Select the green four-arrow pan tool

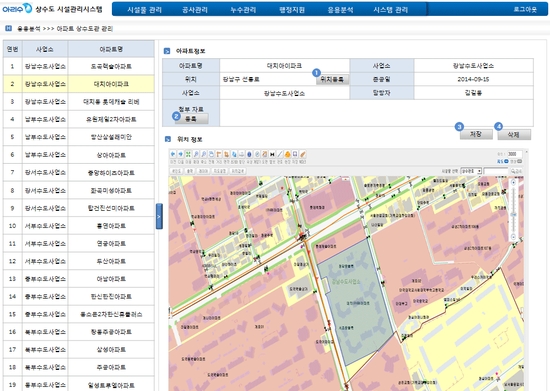[x=188, y=154]
